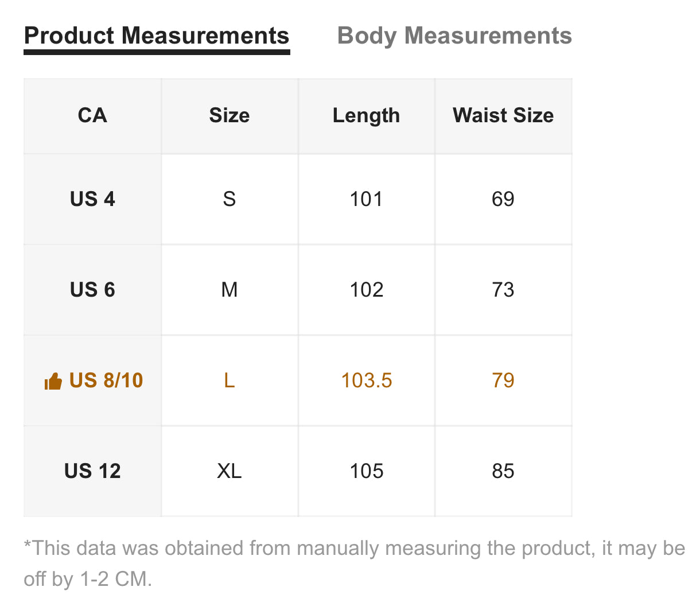Click the M size cell
The width and height of the screenshot is (700, 614).
[230, 290]
